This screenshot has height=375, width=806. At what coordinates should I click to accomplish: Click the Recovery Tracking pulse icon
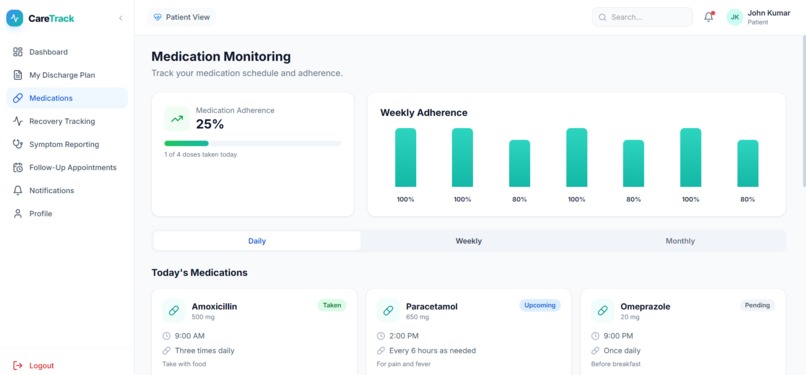point(18,121)
